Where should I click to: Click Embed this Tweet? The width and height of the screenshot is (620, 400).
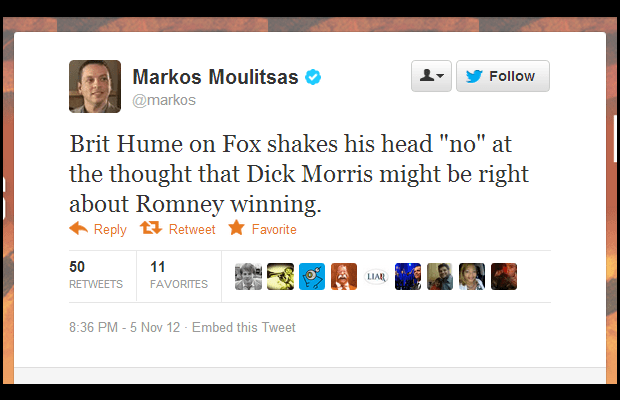tap(244, 327)
